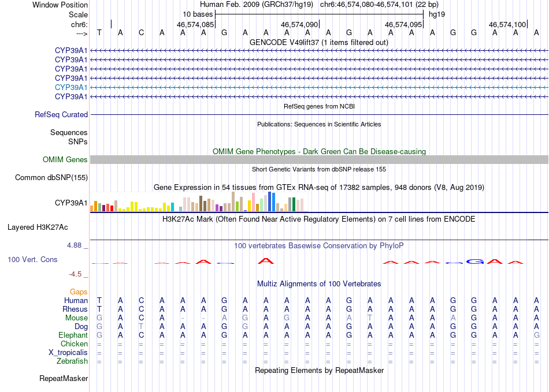Image resolution: width=549 pixels, height=392 pixels.
Task: Open the GTEx Gene Expression track title
Action: coord(319,188)
